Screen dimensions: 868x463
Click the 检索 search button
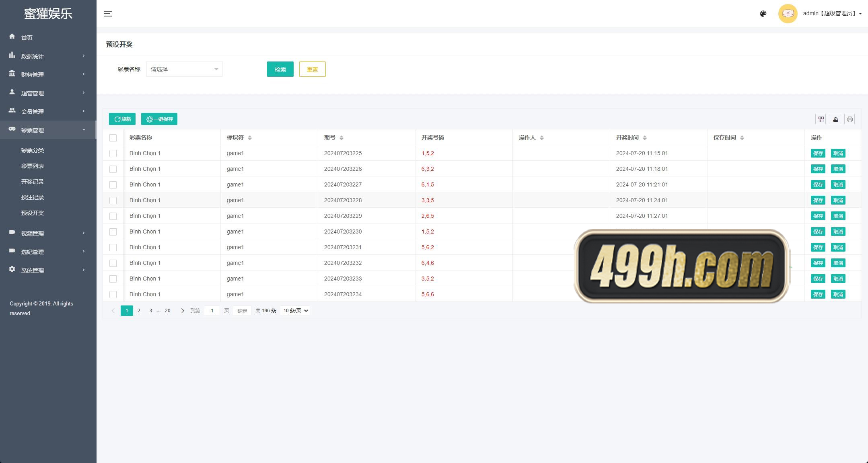[280, 69]
